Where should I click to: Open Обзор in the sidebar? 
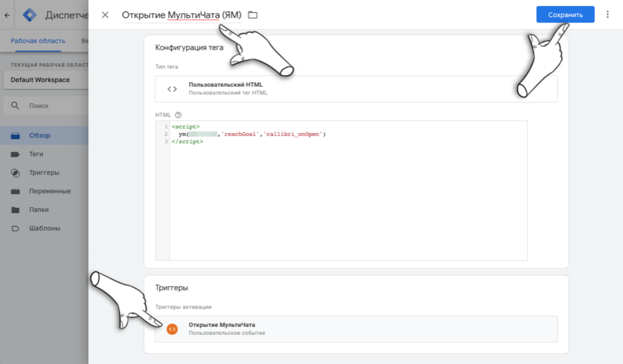coord(40,136)
